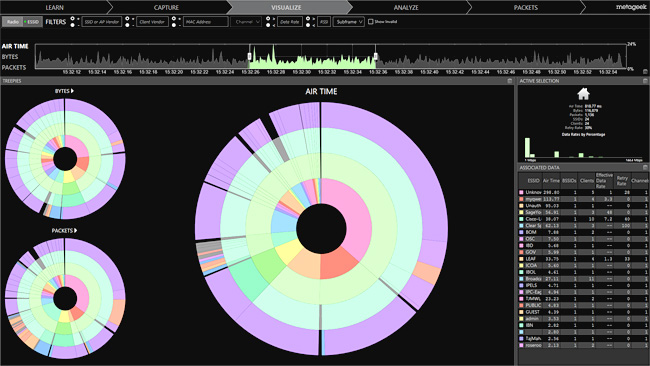650x366 pixels.
Task: Collapse the ACTIVE SELECTION panel icon
Action: point(645,81)
